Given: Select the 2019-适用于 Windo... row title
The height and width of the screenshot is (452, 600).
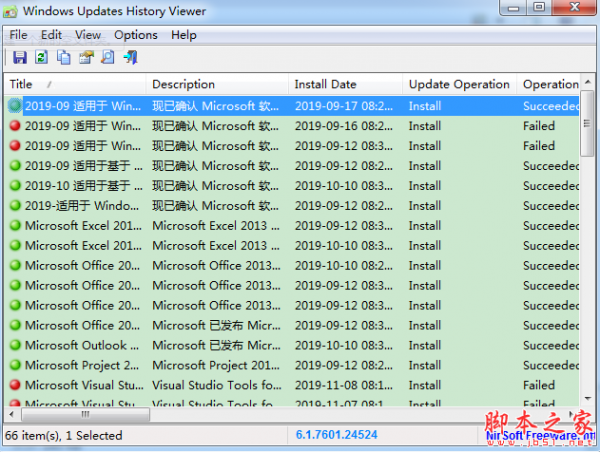Looking at the screenshot, I should (82, 206).
